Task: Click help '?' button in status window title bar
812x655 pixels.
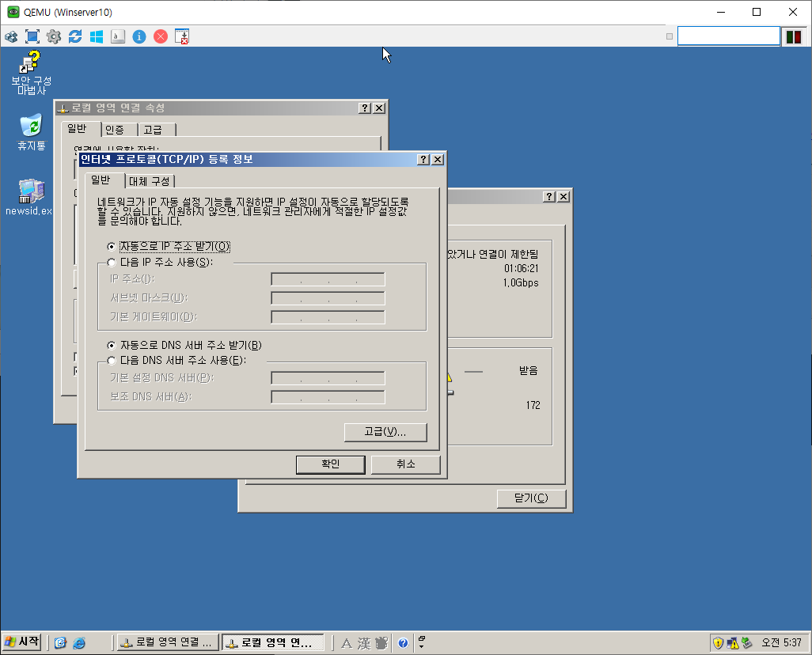Action: (549, 197)
